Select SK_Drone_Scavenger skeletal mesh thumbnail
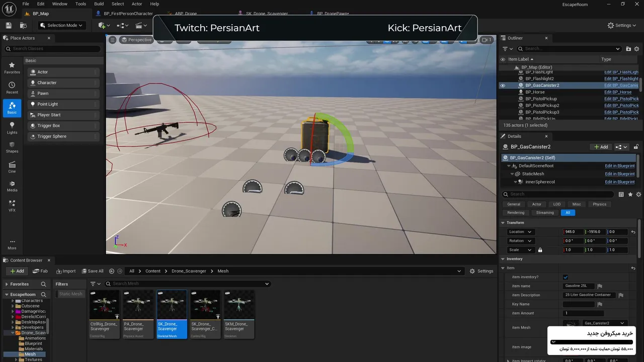Screen dimensions: 644x362 (x=172, y=314)
